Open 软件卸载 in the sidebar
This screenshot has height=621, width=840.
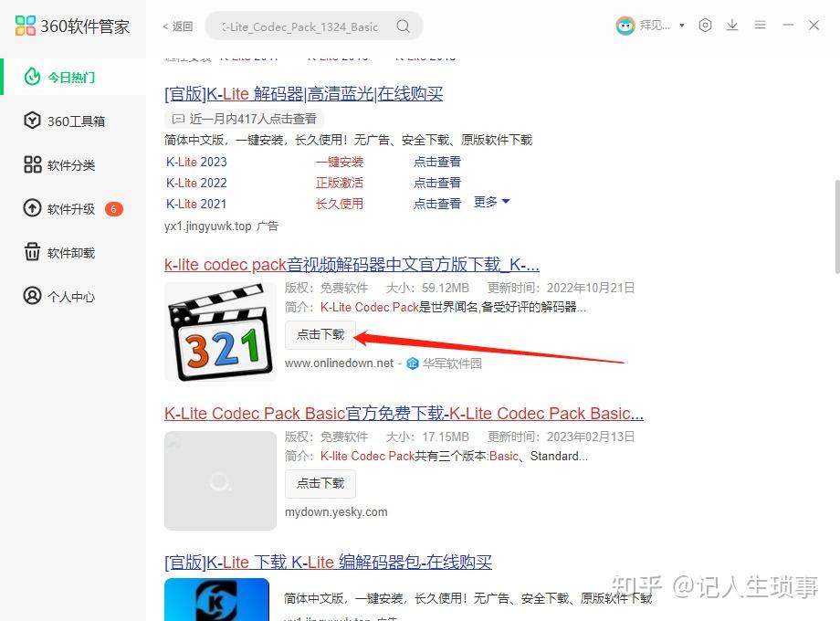[73, 252]
